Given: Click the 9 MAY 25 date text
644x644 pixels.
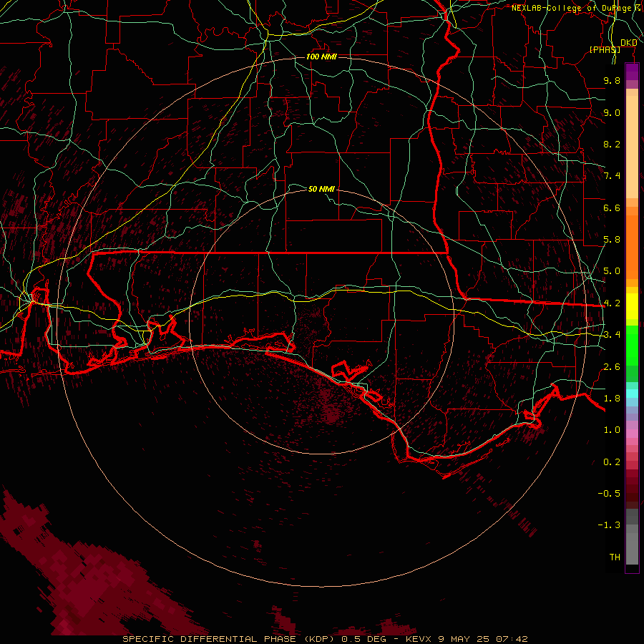Looking at the screenshot, I should 464,639.
